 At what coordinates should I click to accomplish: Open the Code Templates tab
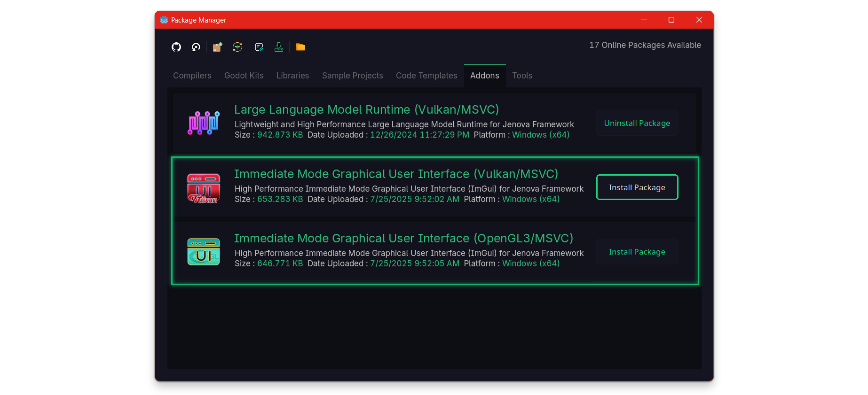pos(426,76)
